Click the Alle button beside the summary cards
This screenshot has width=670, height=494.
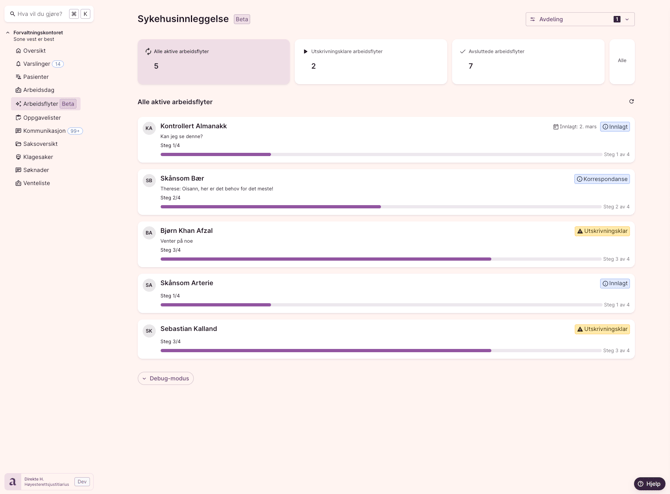(x=622, y=61)
